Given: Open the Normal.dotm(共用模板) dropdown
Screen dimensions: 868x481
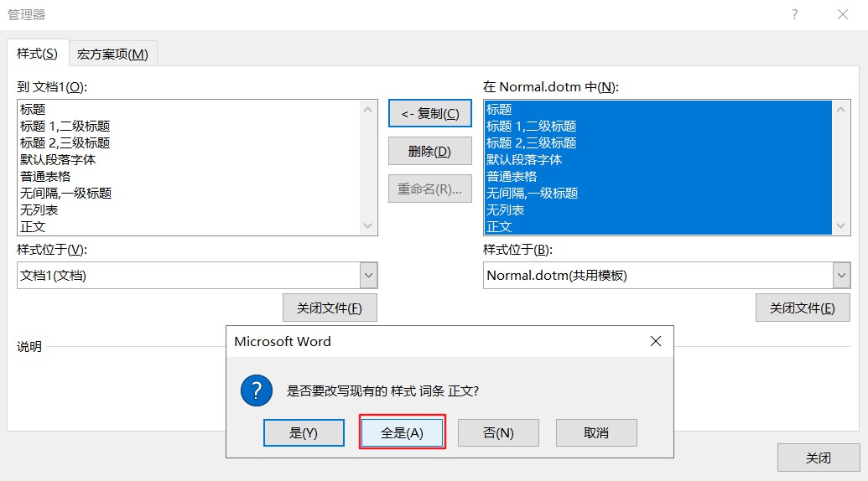Looking at the screenshot, I should (841, 276).
